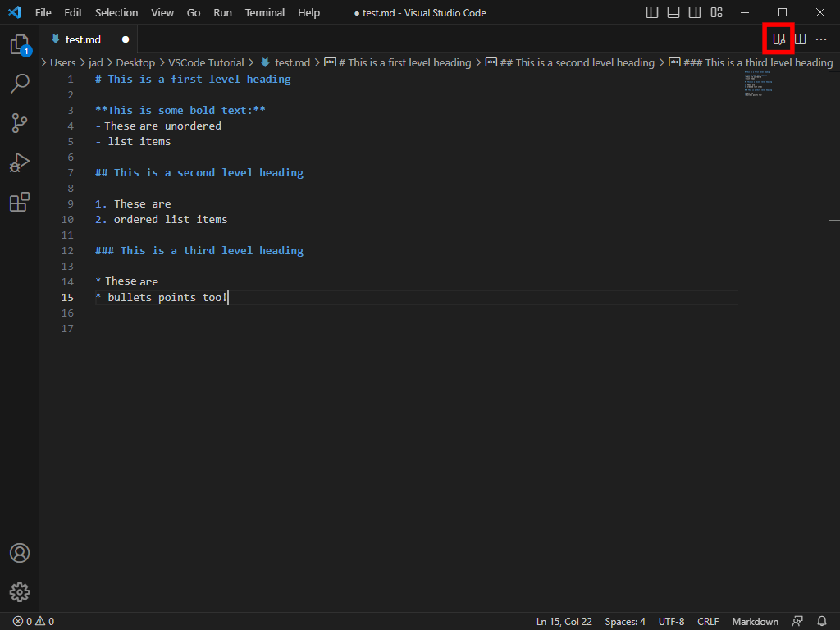840x630 pixels.
Task: Click the Manage gear icon
Action: coord(20,592)
